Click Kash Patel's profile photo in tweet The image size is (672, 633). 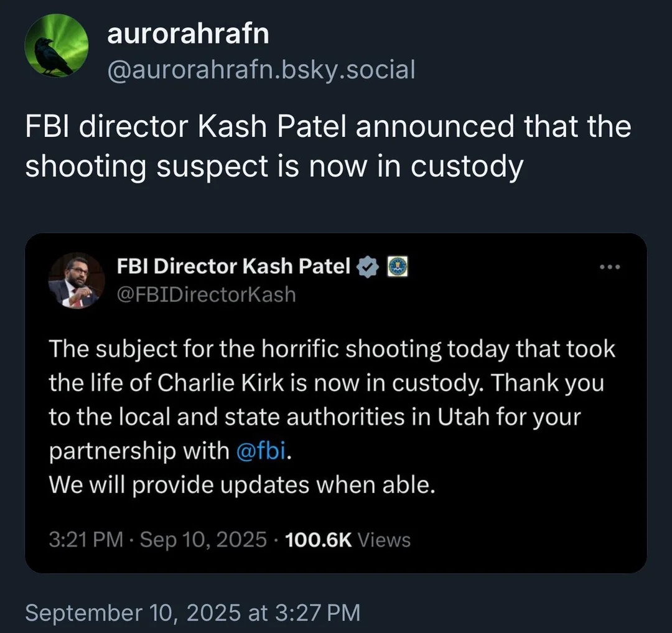pyautogui.click(x=77, y=281)
